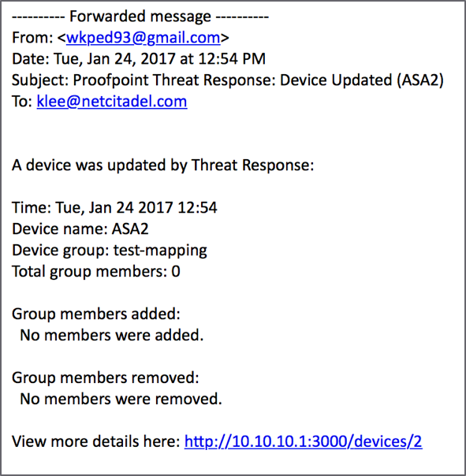Click the Subject line about Device Updated (ASA2)
The image size is (466, 476).
point(228,80)
